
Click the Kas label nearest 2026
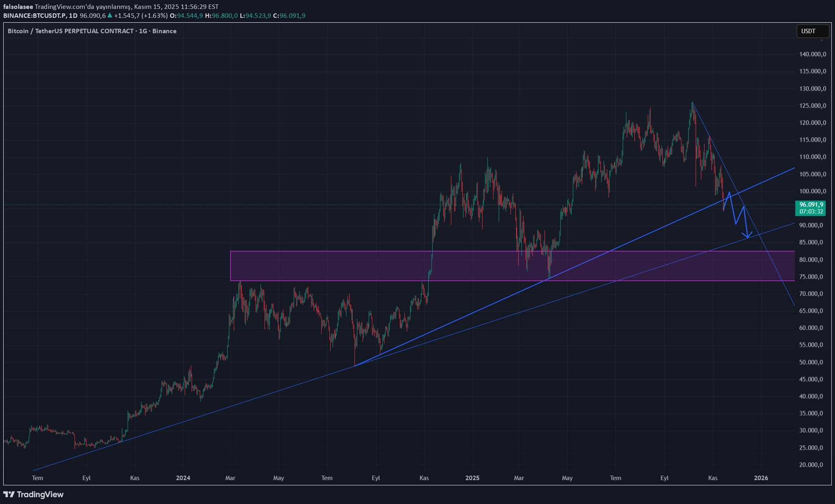[x=713, y=478]
